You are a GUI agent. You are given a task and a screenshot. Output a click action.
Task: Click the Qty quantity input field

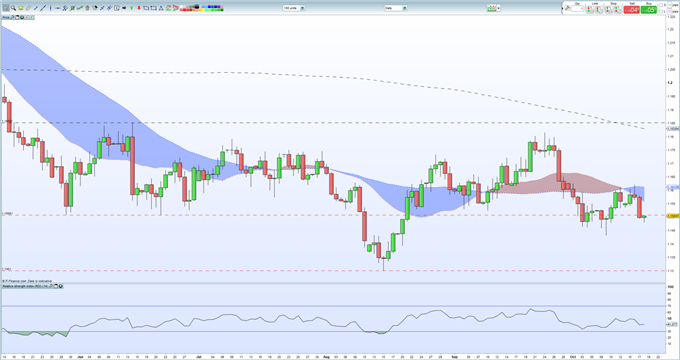577,9
